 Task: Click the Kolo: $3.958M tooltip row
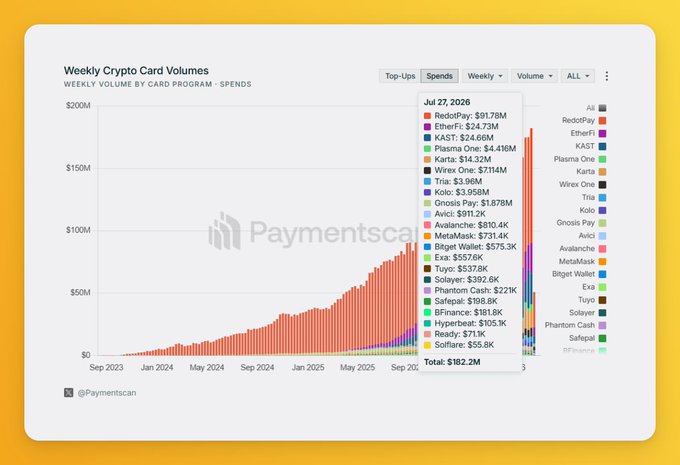tap(457, 192)
